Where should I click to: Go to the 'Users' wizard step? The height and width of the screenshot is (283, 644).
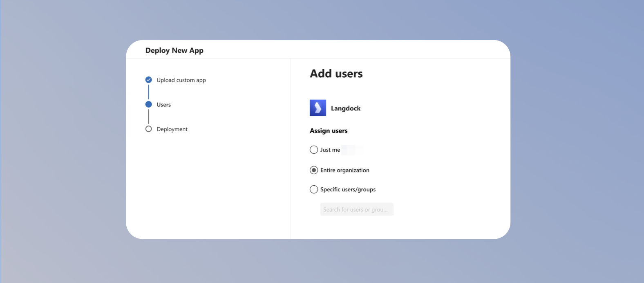tap(164, 105)
